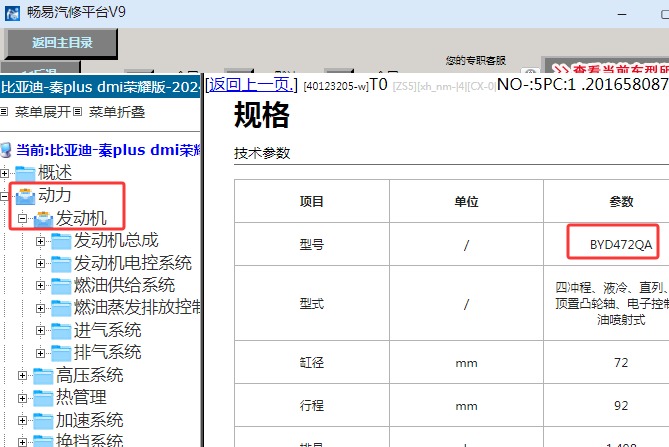Select 燃油供给系统 in the tree
This screenshot has width=669, height=447.
pos(124,285)
